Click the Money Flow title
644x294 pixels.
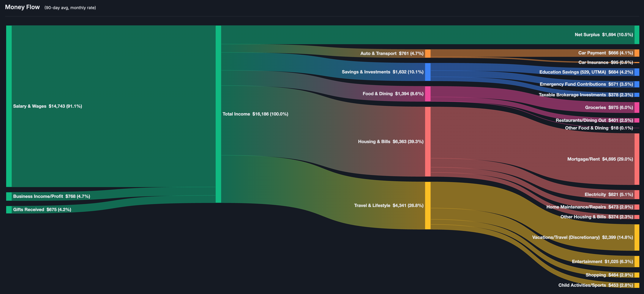(x=22, y=7)
